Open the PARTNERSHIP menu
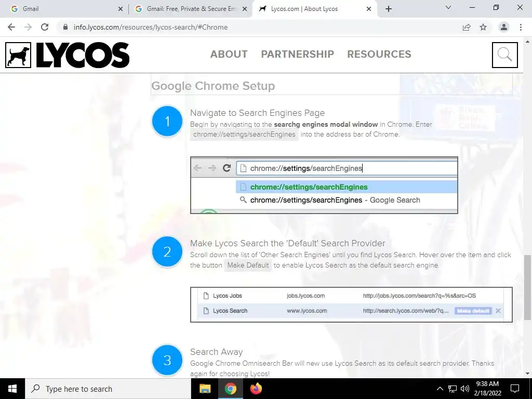The width and height of the screenshot is (532, 399). (298, 54)
